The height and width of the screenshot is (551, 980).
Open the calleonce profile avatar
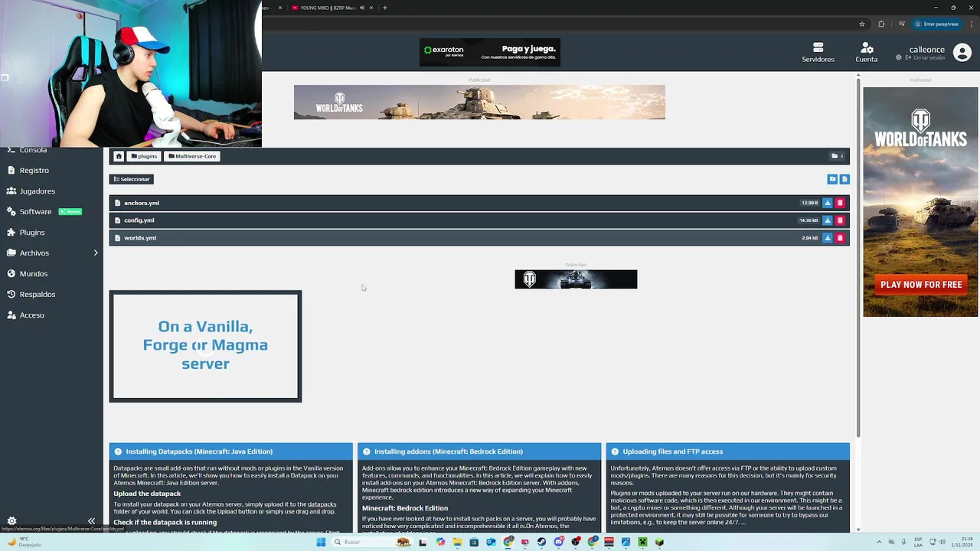click(962, 53)
